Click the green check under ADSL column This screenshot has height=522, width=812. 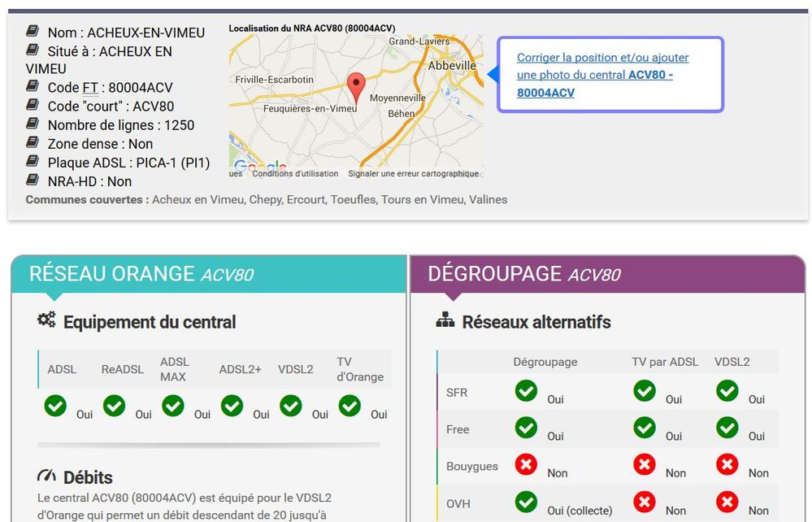(55, 406)
